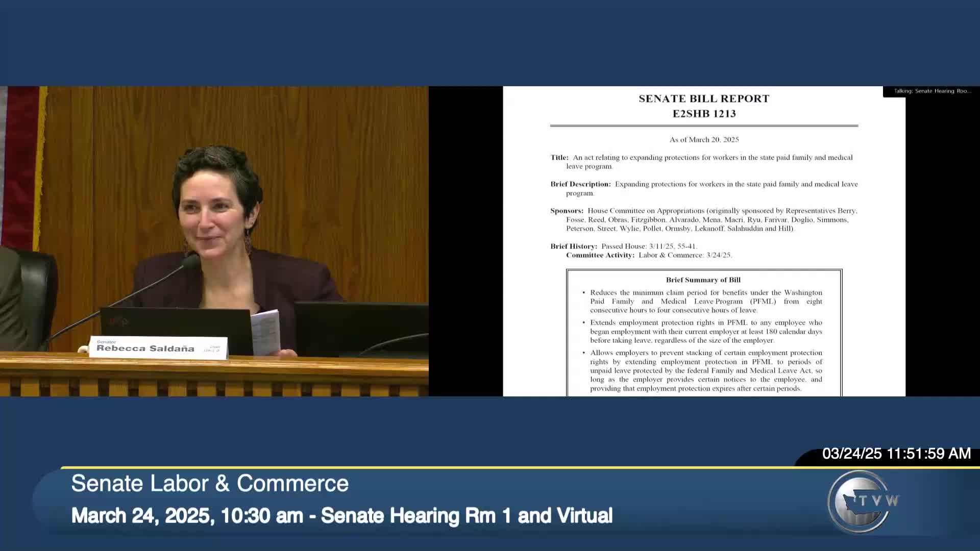Screen dimensions: 980x551
Task: Click the 'Brief Description:' label
Action: click(x=580, y=184)
